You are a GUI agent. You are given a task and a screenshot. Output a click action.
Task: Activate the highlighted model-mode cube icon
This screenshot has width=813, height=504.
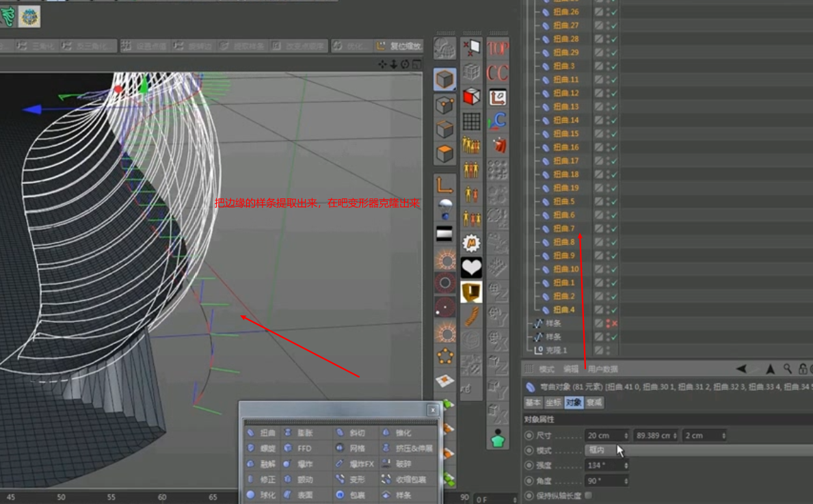(x=444, y=80)
